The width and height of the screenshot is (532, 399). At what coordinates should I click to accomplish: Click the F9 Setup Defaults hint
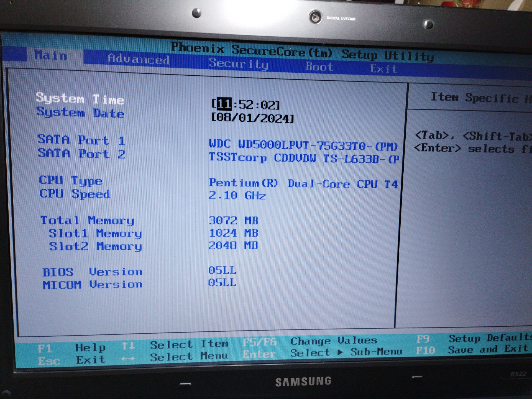pos(474,338)
